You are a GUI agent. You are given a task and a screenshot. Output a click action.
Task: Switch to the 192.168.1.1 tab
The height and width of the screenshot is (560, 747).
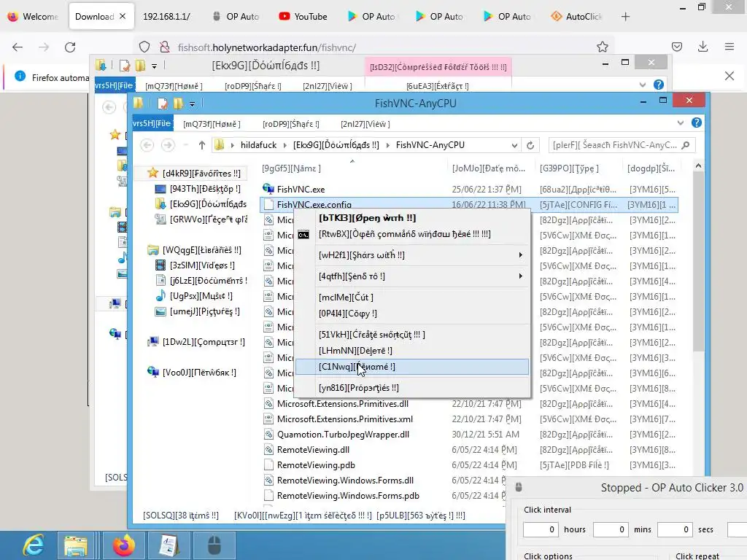(x=167, y=16)
